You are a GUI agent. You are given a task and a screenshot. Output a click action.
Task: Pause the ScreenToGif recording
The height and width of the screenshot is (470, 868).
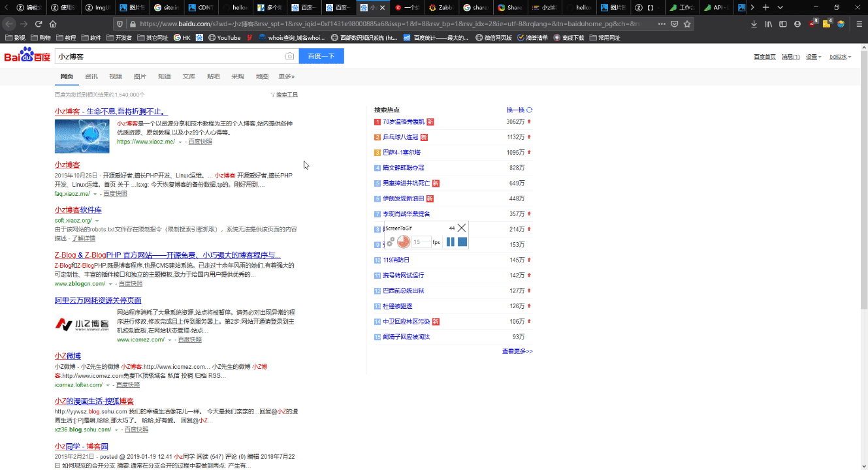(x=450, y=242)
